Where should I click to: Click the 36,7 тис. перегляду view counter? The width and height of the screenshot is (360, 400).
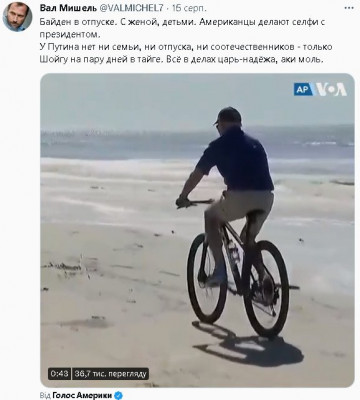click(x=110, y=374)
